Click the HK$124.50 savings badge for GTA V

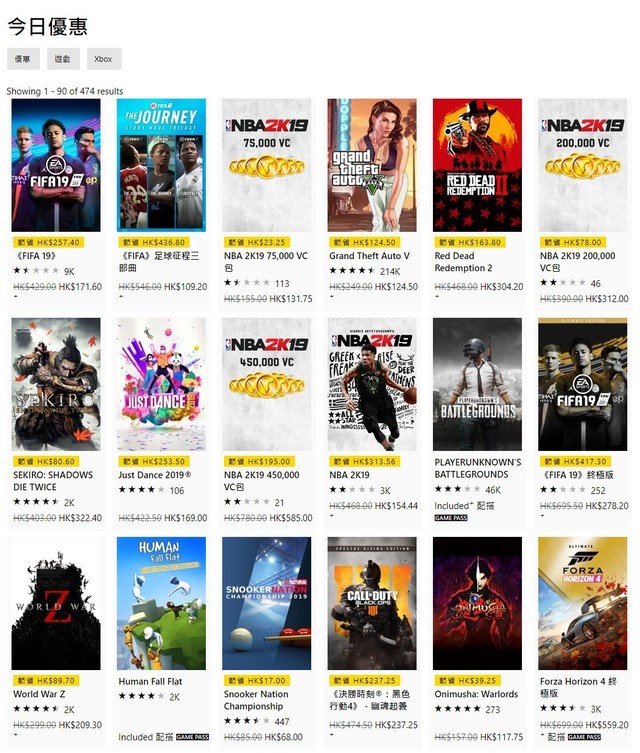click(364, 242)
